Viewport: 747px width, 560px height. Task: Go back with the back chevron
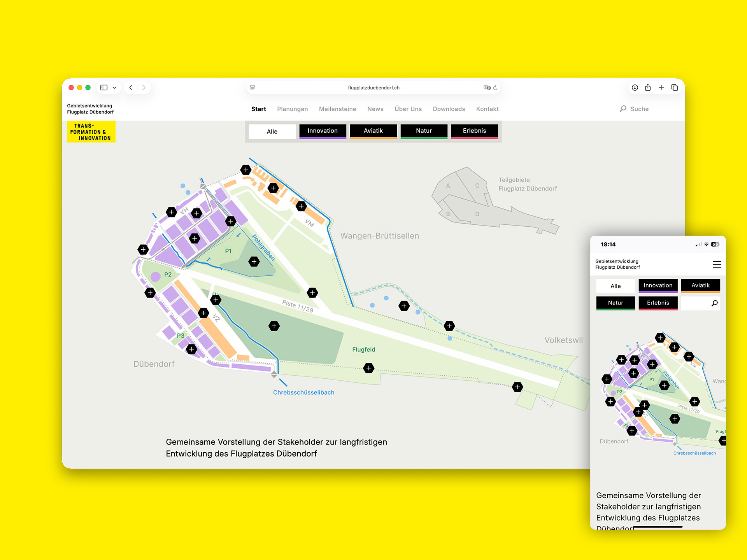coord(131,87)
